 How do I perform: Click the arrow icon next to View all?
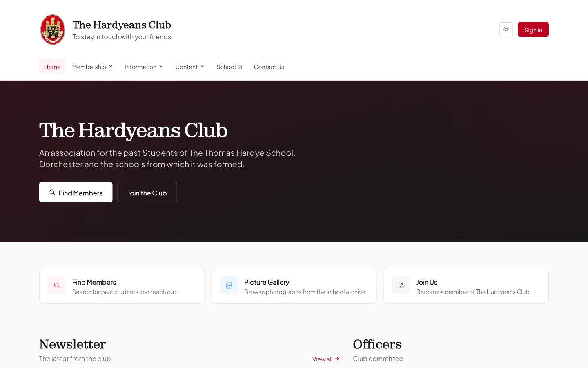click(x=337, y=359)
